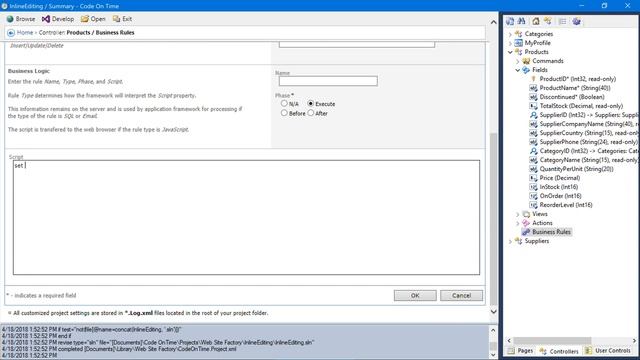Click the MyProfile controller icon
The height and width of the screenshot is (360, 640).
(518, 43)
